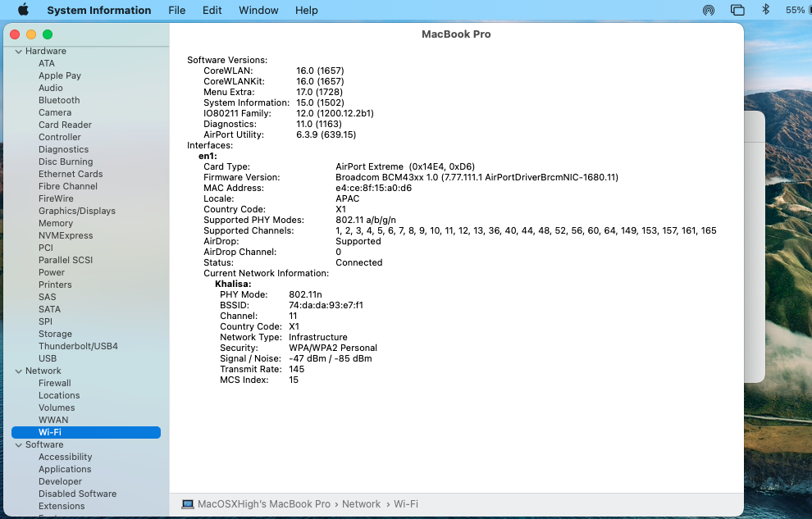Collapse the Network section chevron
The image size is (812, 519).
tap(19, 371)
